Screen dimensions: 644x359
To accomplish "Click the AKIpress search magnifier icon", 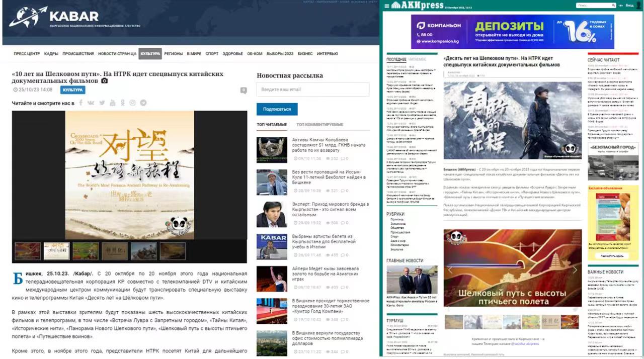I will tap(613, 6).
